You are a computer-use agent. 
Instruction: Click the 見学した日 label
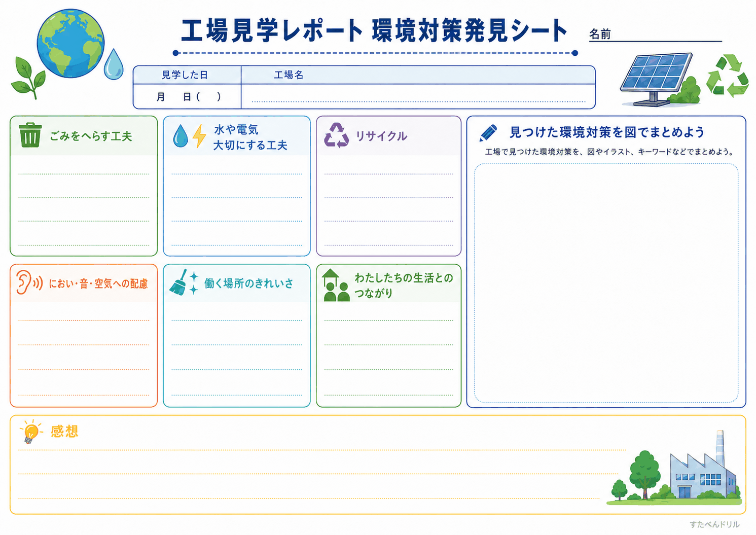pos(185,75)
